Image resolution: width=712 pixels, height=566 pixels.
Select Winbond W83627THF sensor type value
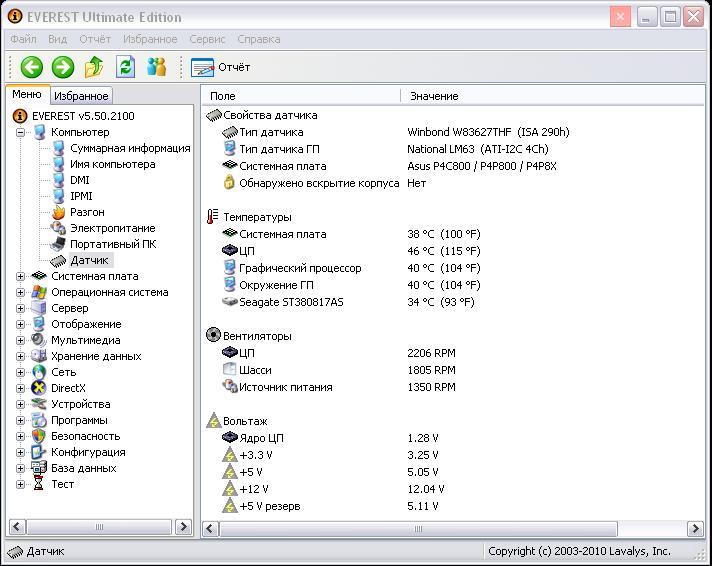488,132
